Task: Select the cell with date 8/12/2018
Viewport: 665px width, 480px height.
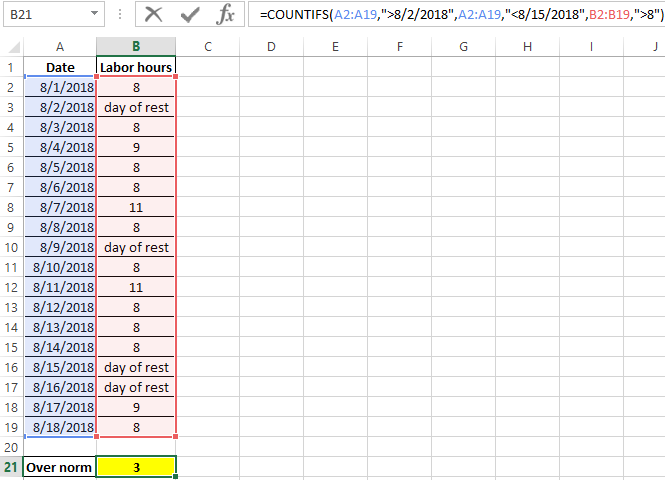Action: (x=60, y=307)
